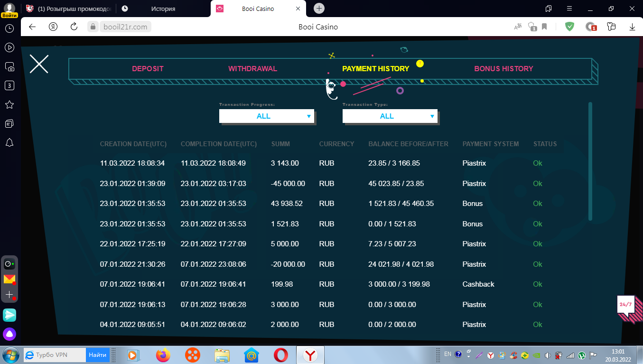
Task: Open Opera from the taskbar
Action: point(281,355)
